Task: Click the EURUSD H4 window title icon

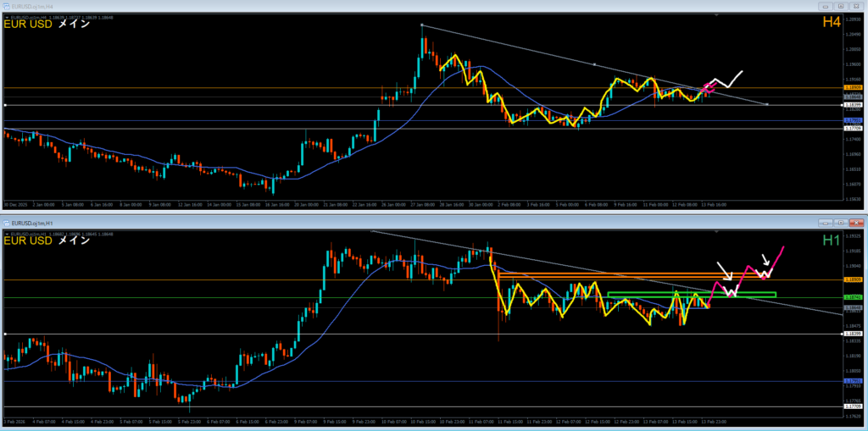Action: tap(8, 6)
